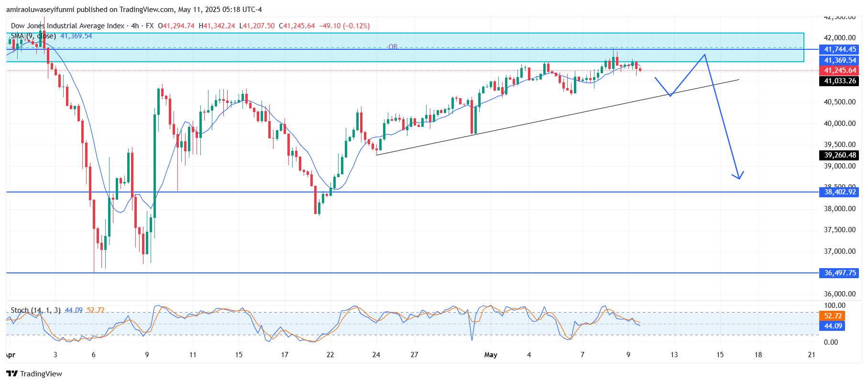This screenshot has width=868, height=384.
Task: Click the open value O41,294.74
Action: (176, 26)
